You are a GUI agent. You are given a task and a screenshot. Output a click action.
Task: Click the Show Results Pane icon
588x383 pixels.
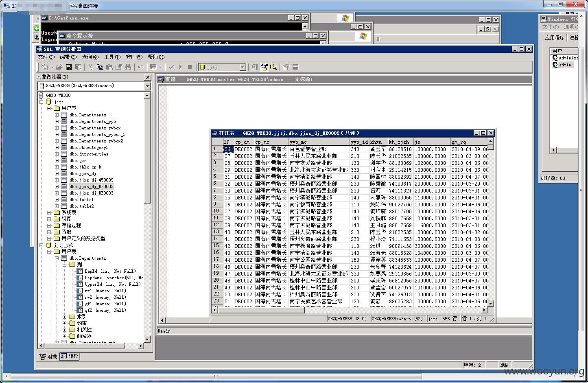pos(295,67)
